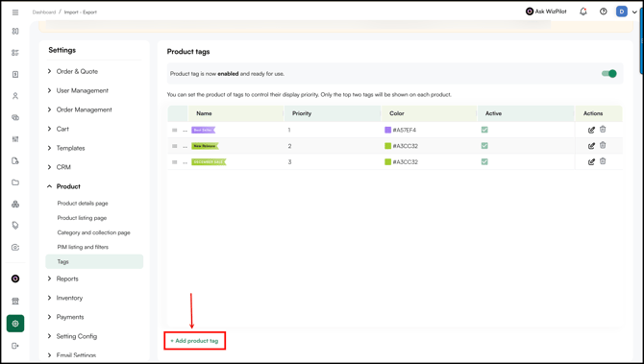Image resolution: width=644 pixels, height=364 pixels.
Task: Go to Dashboard breadcrumb link
Action: click(x=44, y=12)
